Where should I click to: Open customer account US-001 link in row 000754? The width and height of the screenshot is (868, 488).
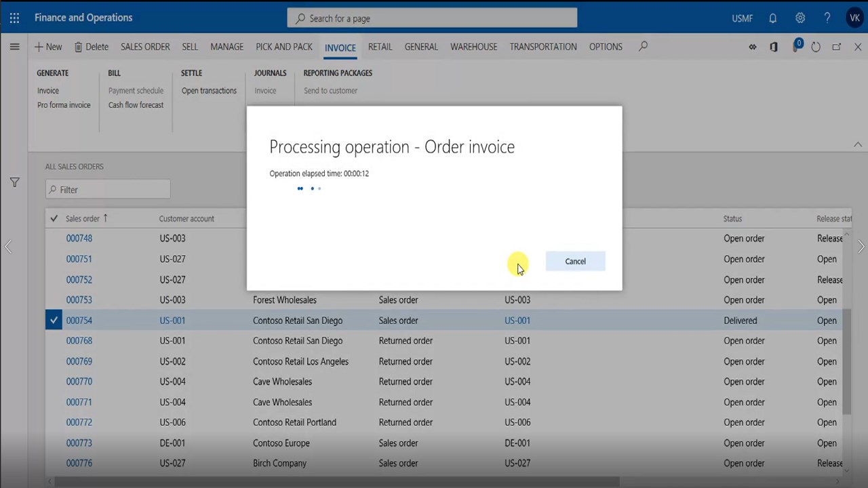click(x=172, y=321)
